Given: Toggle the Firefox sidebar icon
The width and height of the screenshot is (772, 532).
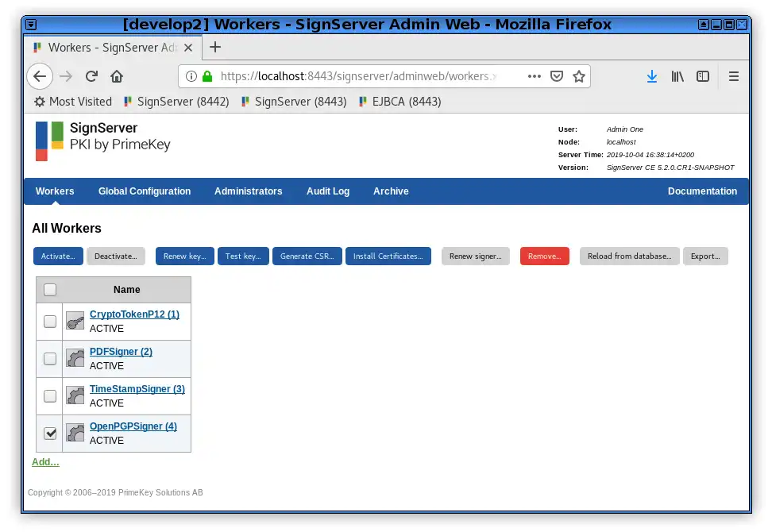Looking at the screenshot, I should pyautogui.click(x=703, y=76).
